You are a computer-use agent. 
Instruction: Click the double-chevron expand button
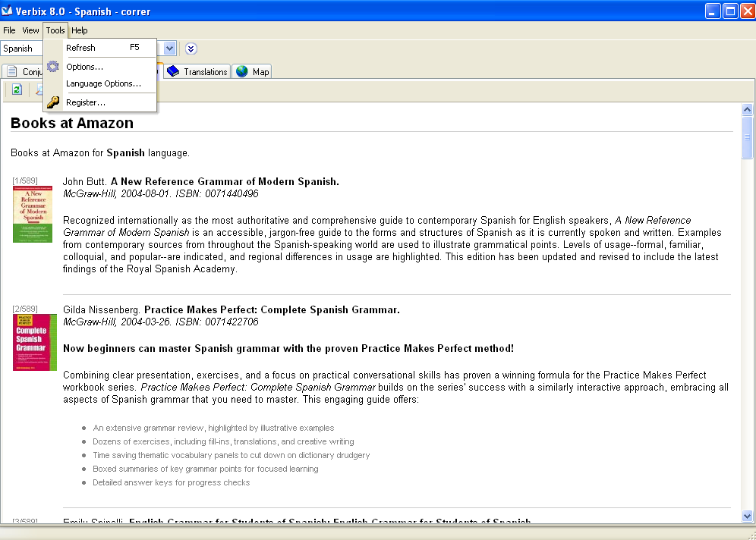coord(191,49)
